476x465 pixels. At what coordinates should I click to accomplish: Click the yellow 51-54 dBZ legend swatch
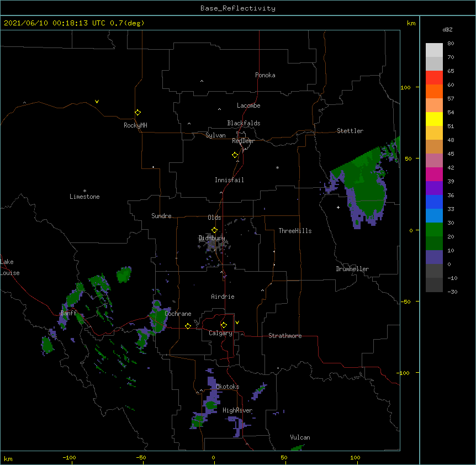[x=434, y=119]
